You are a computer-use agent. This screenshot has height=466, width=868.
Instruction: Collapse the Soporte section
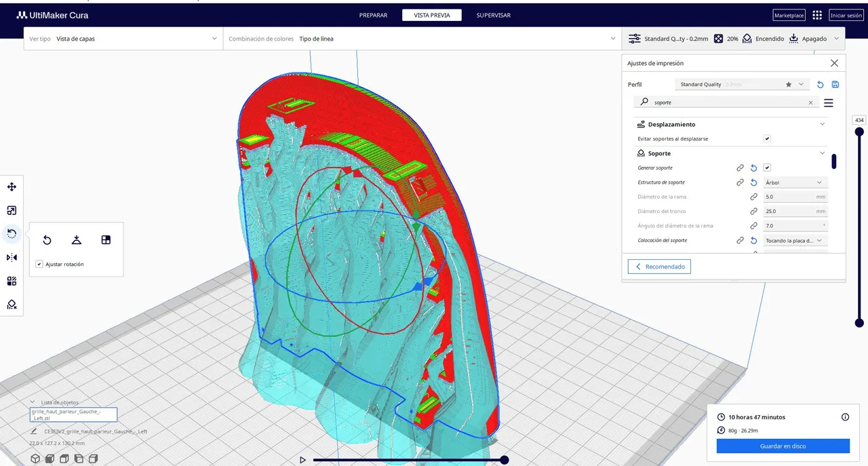pyautogui.click(x=823, y=153)
